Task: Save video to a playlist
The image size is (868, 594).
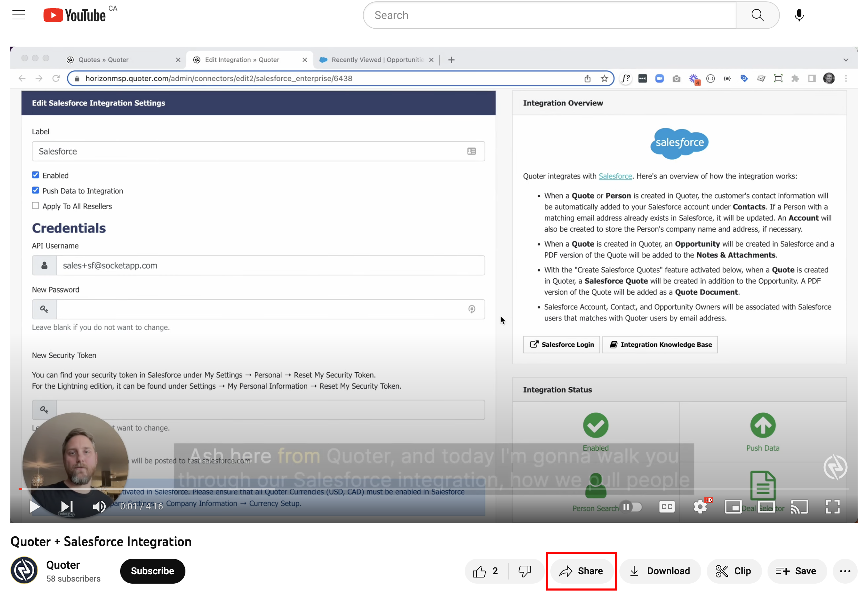Action: 797,571
